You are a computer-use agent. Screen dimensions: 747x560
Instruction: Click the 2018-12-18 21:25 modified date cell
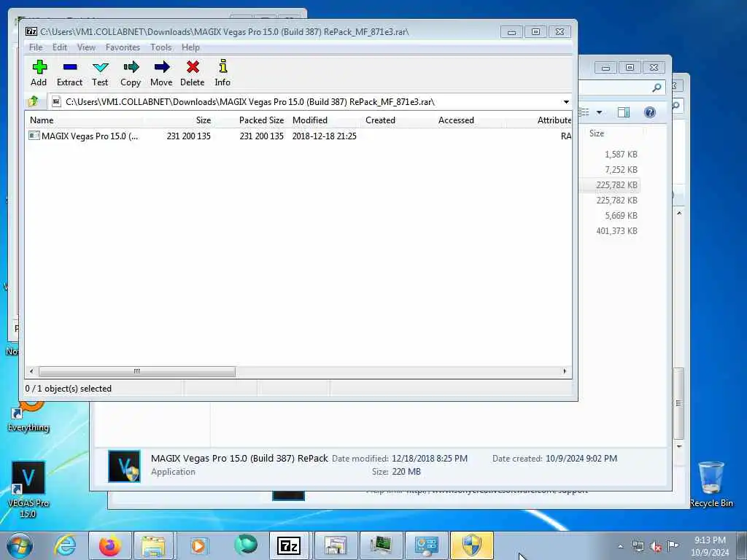point(325,136)
